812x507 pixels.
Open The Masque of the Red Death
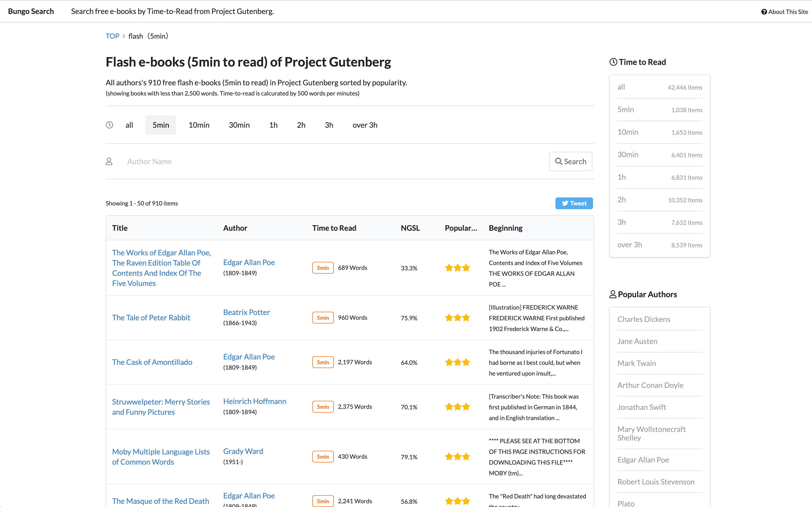click(x=160, y=501)
